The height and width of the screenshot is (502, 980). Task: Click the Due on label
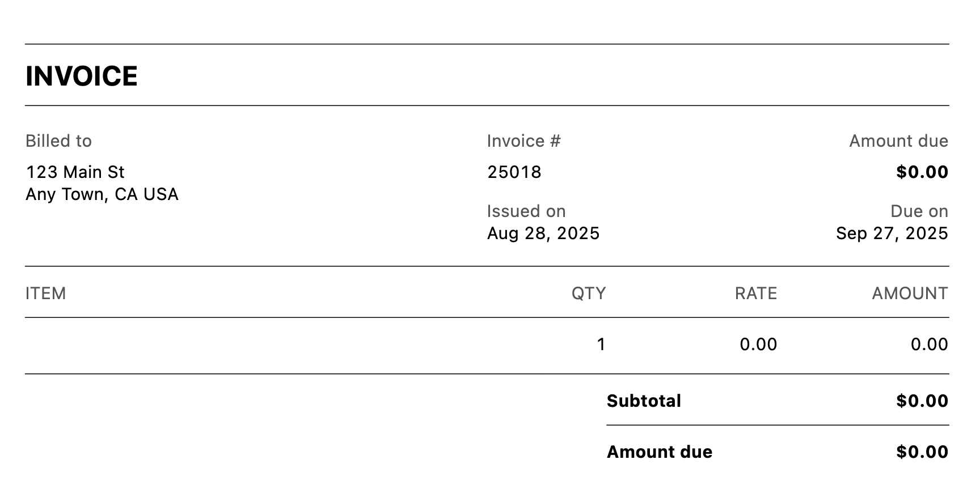919,211
